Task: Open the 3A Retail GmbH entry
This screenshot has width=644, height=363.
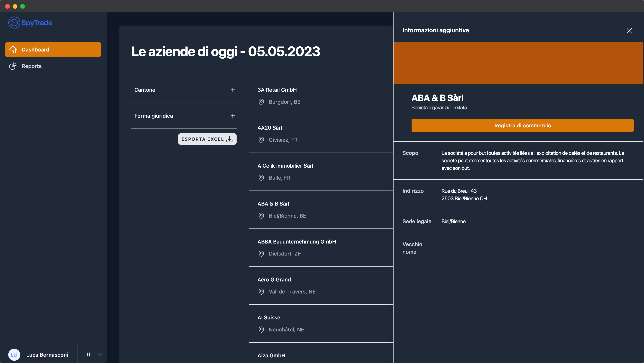Action: pos(277,90)
